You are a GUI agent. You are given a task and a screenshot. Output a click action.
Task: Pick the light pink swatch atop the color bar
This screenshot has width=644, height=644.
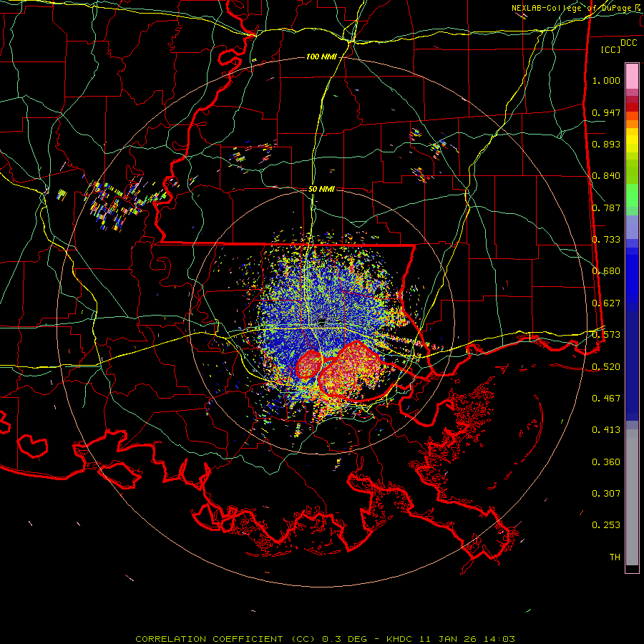pos(632,77)
